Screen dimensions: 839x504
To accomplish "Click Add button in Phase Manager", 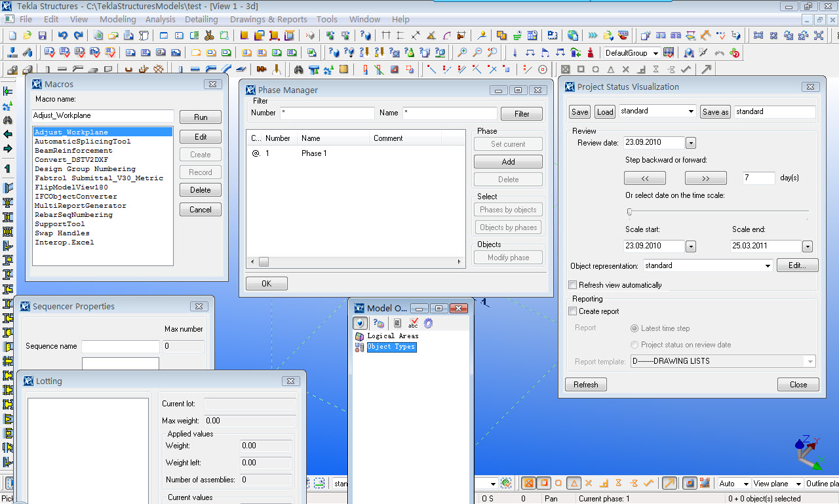I will (508, 161).
